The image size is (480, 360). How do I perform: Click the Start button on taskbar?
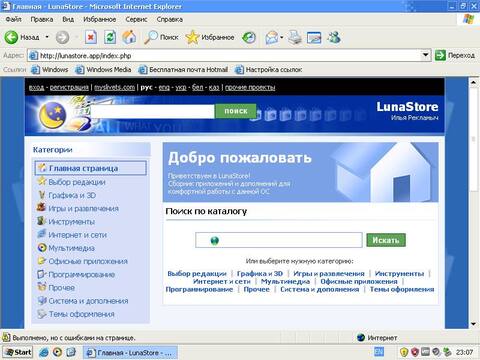tap(18, 352)
